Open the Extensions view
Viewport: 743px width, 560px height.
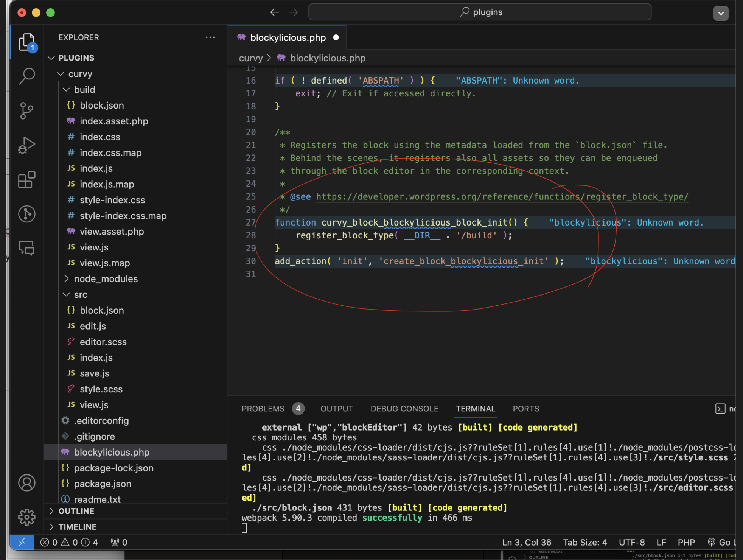26,180
